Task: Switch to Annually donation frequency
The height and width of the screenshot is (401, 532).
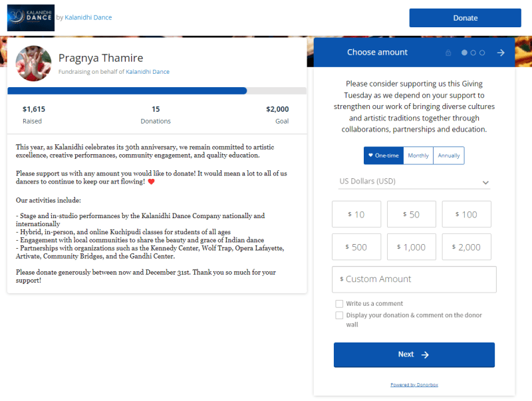Action: (x=448, y=156)
